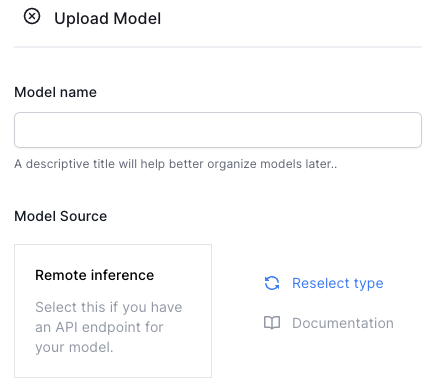
Task: Click the Model name label
Action: point(55,92)
